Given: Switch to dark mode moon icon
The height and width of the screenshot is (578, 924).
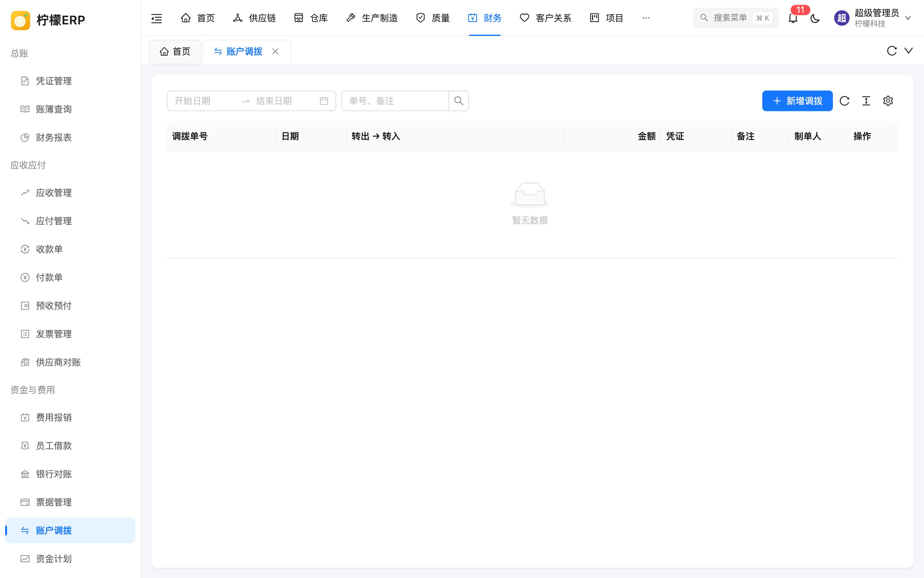Looking at the screenshot, I should [815, 18].
